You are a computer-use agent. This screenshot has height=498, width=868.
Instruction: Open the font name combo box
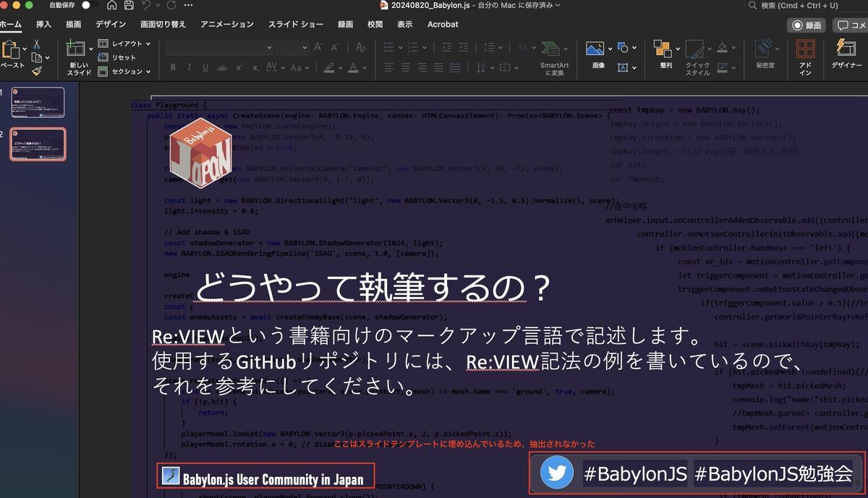(x=219, y=47)
